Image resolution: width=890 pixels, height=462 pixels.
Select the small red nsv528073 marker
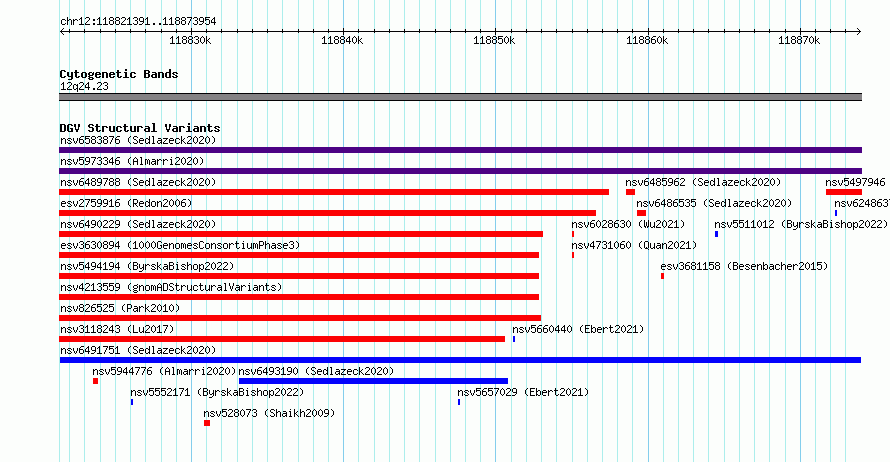click(207, 423)
